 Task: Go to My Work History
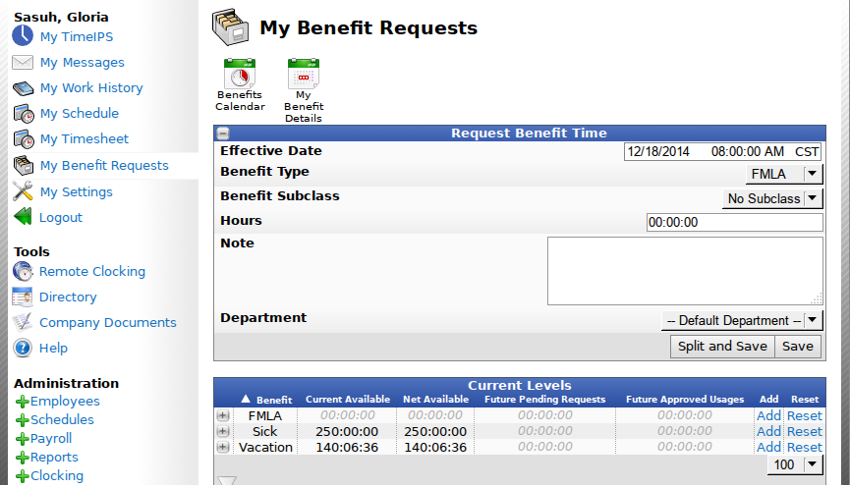tap(91, 88)
